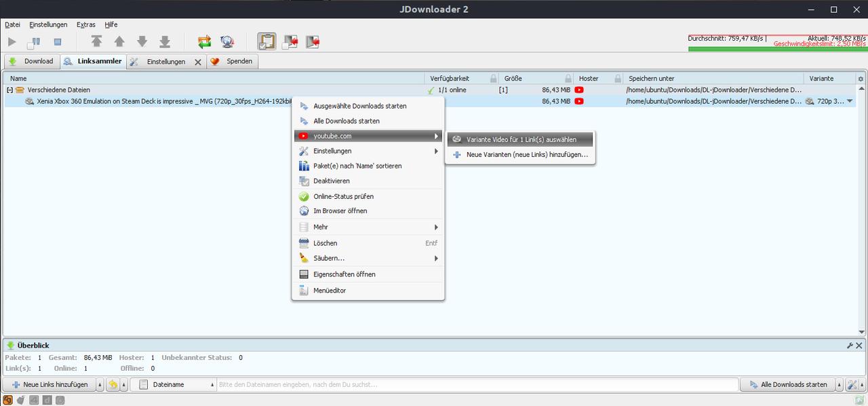Image resolution: width=868 pixels, height=406 pixels.
Task: Close the Überblick panel
Action: (x=860, y=346)
